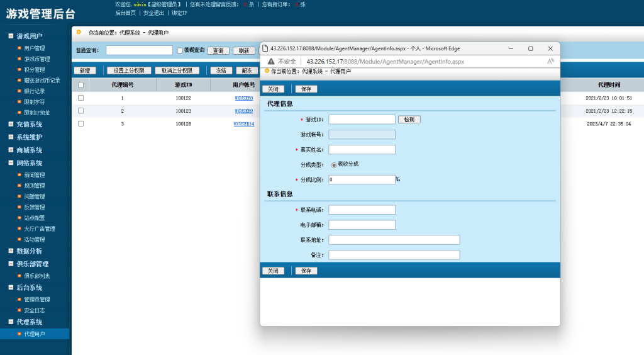Open 大厅广告管理 in sidebar
The image size is (644, 355).
coord(40,228)
